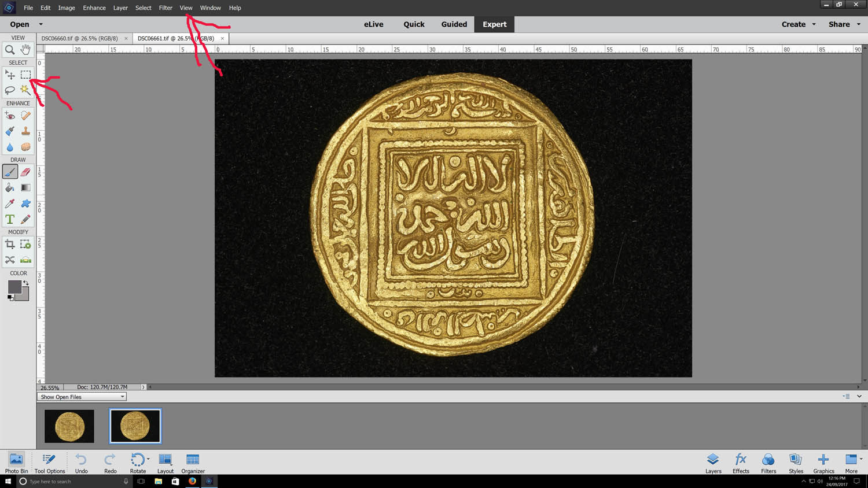Open Firefox from the Windows taskbar
This screenshot has width=868, height=488.
[192, 481]
